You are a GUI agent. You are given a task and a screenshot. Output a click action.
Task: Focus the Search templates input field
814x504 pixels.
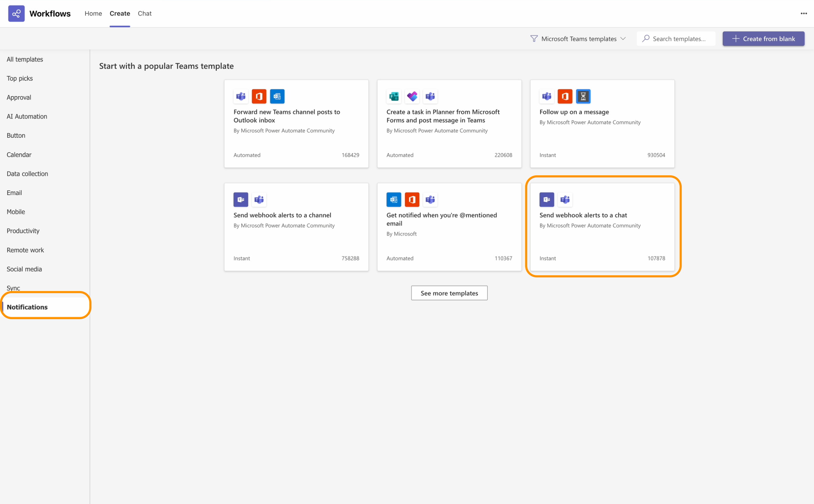click(x=680, y=39)
